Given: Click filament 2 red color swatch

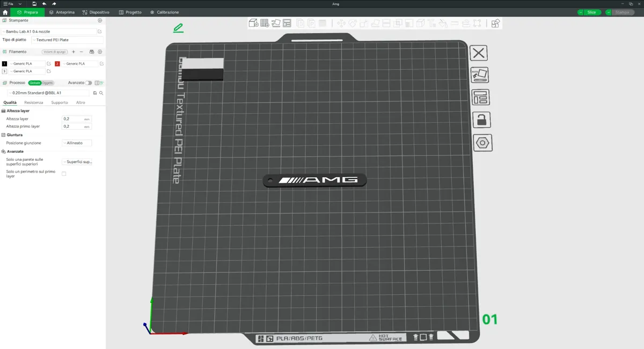Looking at the screenshot, I should click(57, 64).
